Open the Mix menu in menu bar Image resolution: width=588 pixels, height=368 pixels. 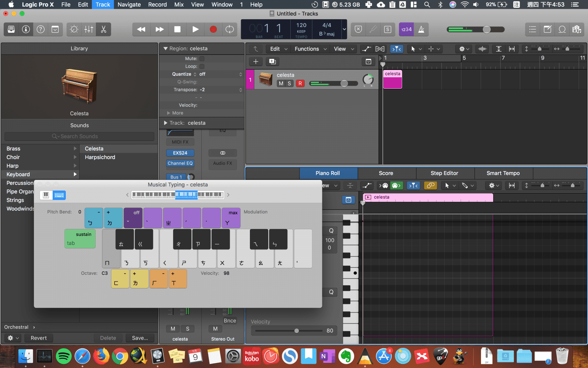[x=179, y=4]
